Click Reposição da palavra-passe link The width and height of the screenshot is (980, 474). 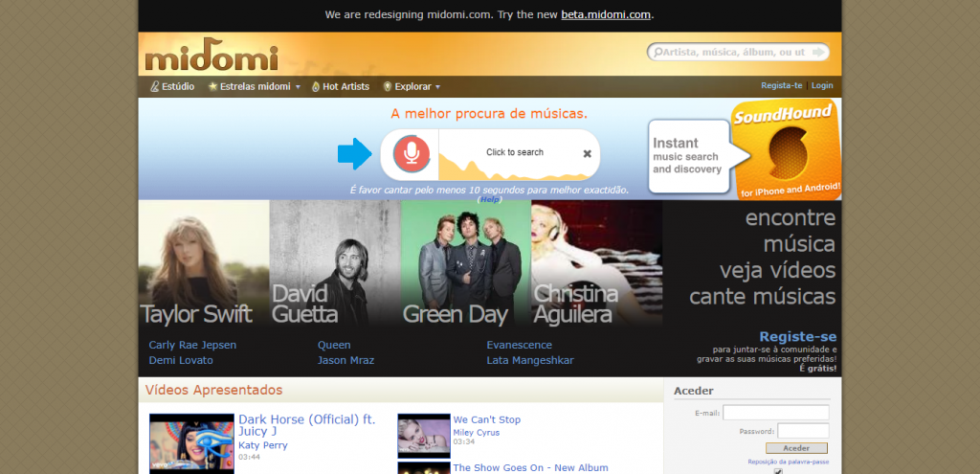pyautogui.click(x=789, y=463)
